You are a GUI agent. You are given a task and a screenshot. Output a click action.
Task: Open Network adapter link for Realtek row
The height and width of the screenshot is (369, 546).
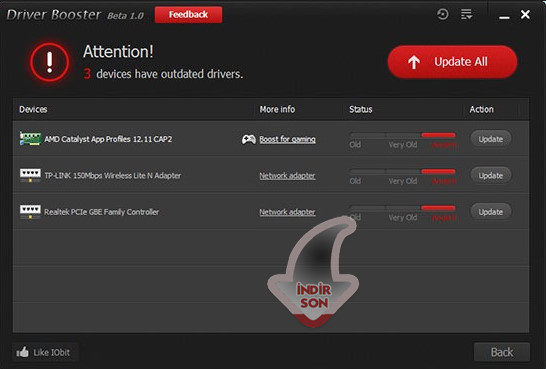point(287,212)
